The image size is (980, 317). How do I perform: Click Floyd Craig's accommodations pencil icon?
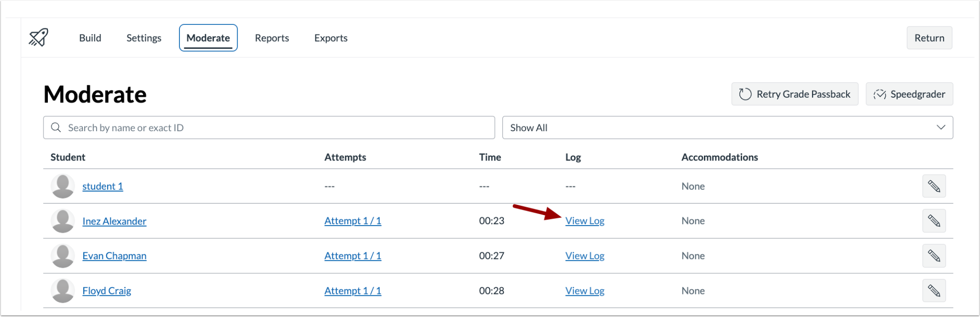pos(934,290)
